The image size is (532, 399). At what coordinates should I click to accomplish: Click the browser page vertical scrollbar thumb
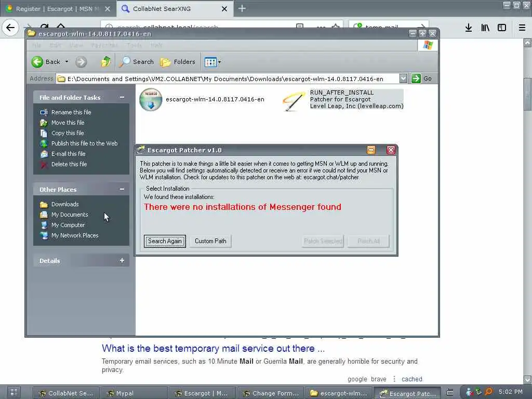click(x=528, y=94)
